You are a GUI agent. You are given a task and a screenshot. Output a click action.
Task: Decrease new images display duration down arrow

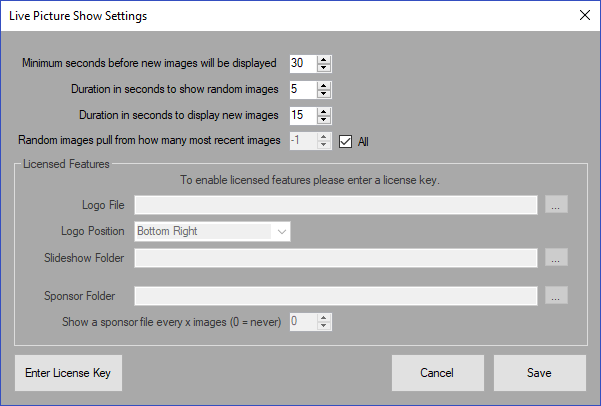(323, 120)
